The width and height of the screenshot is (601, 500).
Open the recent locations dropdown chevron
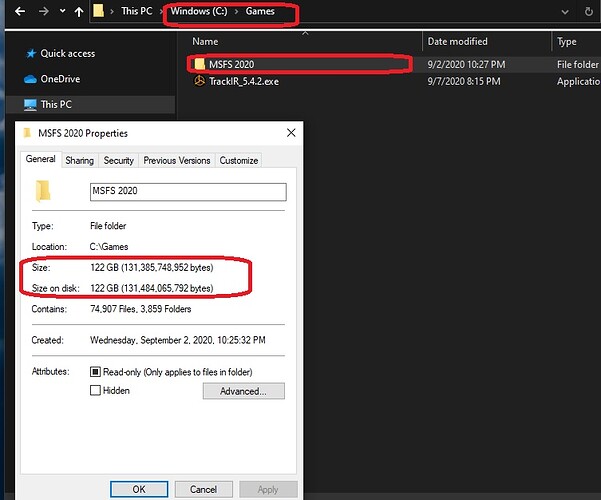[61, 14]
